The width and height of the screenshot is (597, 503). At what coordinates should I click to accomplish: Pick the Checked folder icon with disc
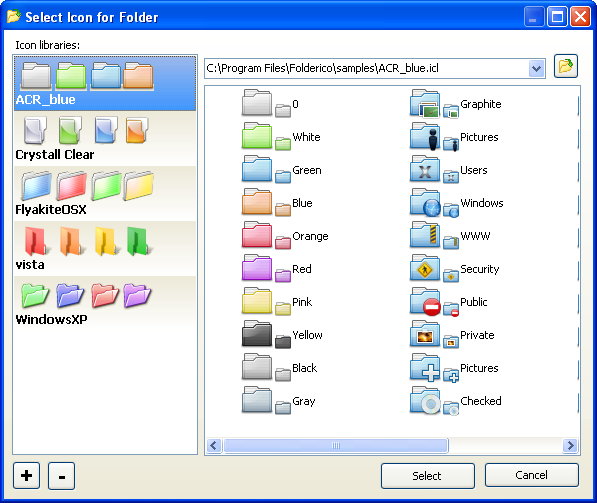pyautogui.click(x=456, y=401)
